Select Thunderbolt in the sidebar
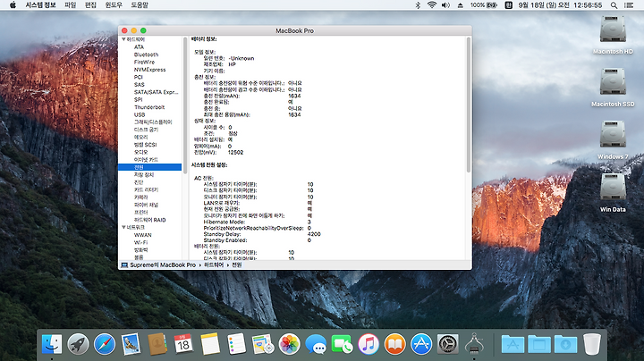The height and width of the screenshot is (361, 644). click(x=149, y=107)
